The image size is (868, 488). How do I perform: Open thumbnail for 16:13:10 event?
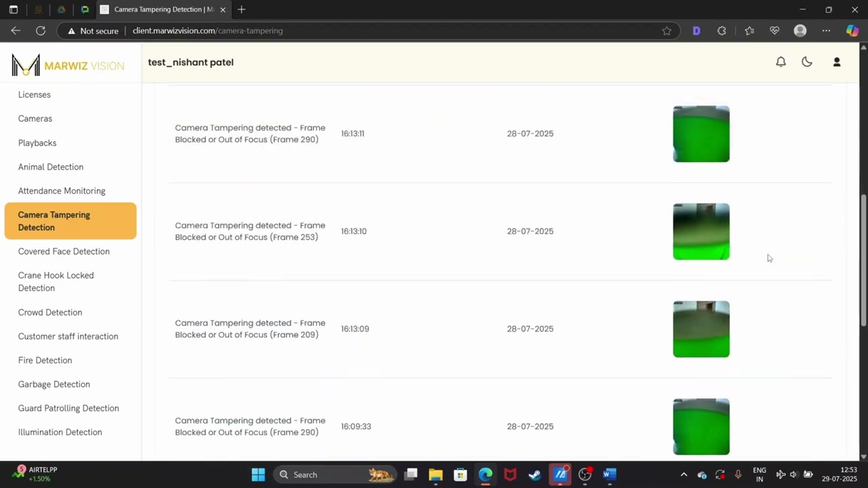701,231
